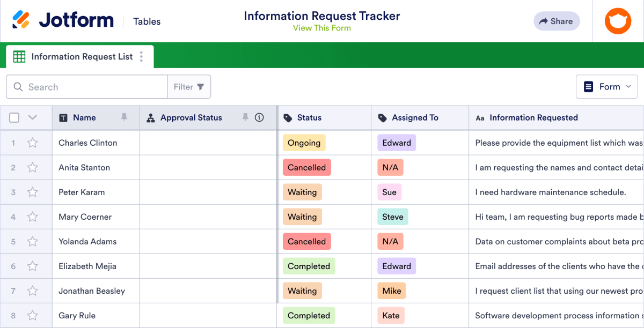
Task: Open the Information Request List tab options menu
Action: click(141, 56)
